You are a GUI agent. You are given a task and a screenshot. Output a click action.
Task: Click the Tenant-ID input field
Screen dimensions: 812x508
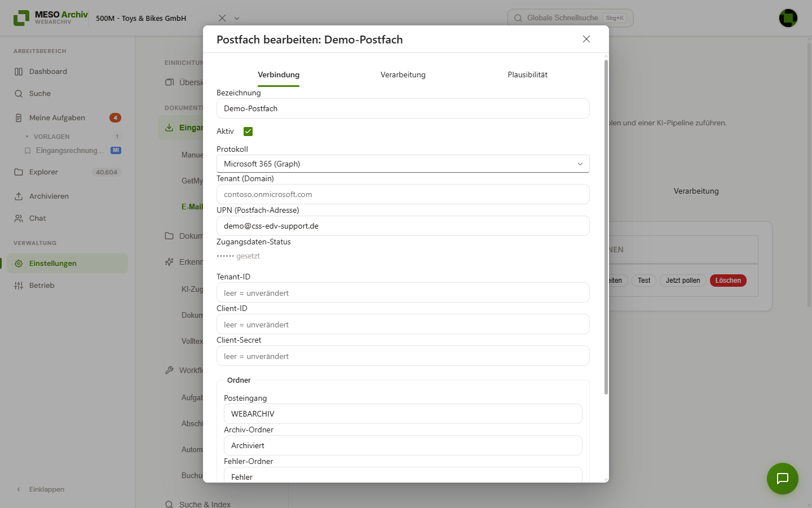403,292
